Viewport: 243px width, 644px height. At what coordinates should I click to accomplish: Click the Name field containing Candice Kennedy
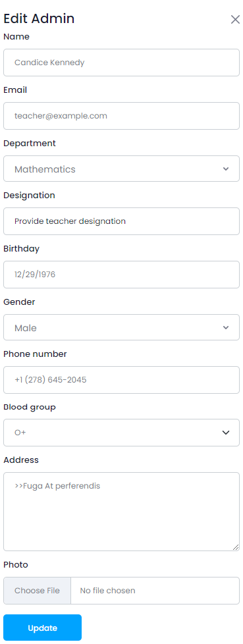(121, 63)
